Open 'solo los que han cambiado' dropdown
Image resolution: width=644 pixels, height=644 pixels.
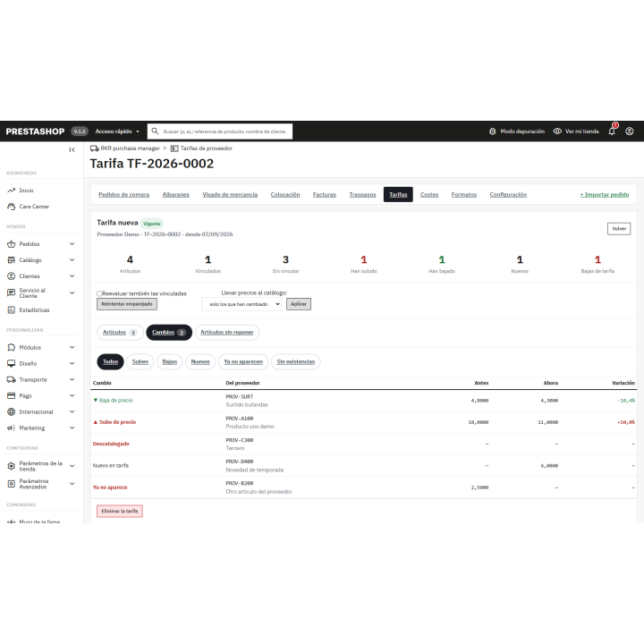click(x=241, y=304)
